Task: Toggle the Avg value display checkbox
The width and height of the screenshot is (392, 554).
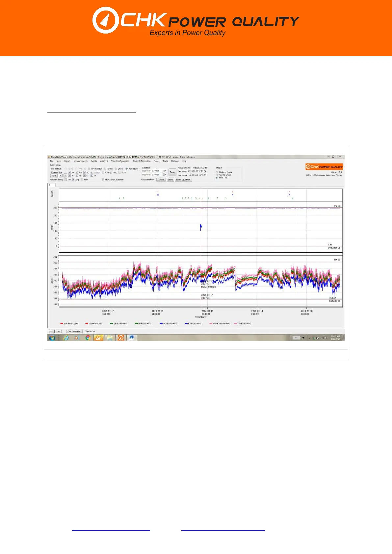Action: pos(74,180)
